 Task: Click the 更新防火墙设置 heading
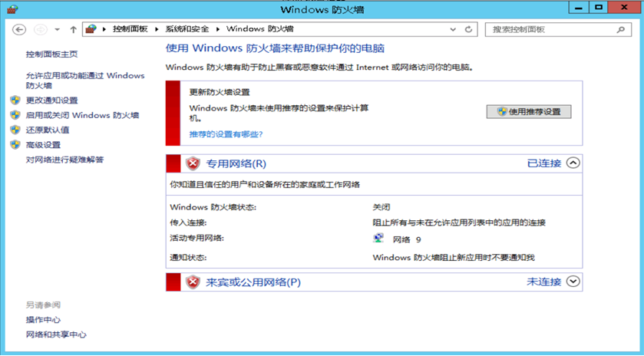click(x=220, y=92)
